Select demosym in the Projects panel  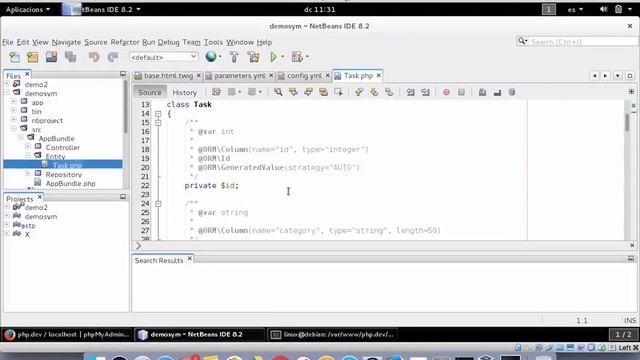tap(41, 216)
